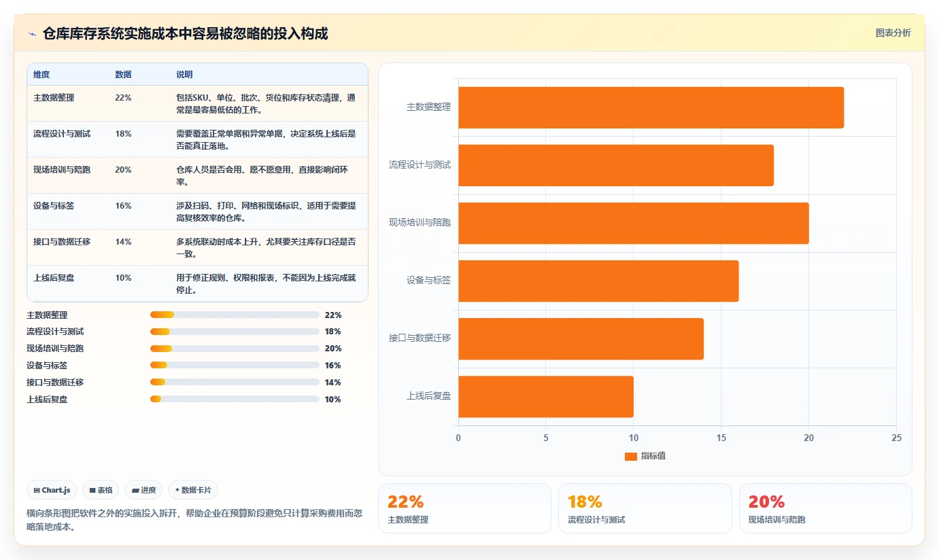Click the x-axis tick label 25
Image resolution: width=939 pixels, height=560 pixels.
point(896,438)
